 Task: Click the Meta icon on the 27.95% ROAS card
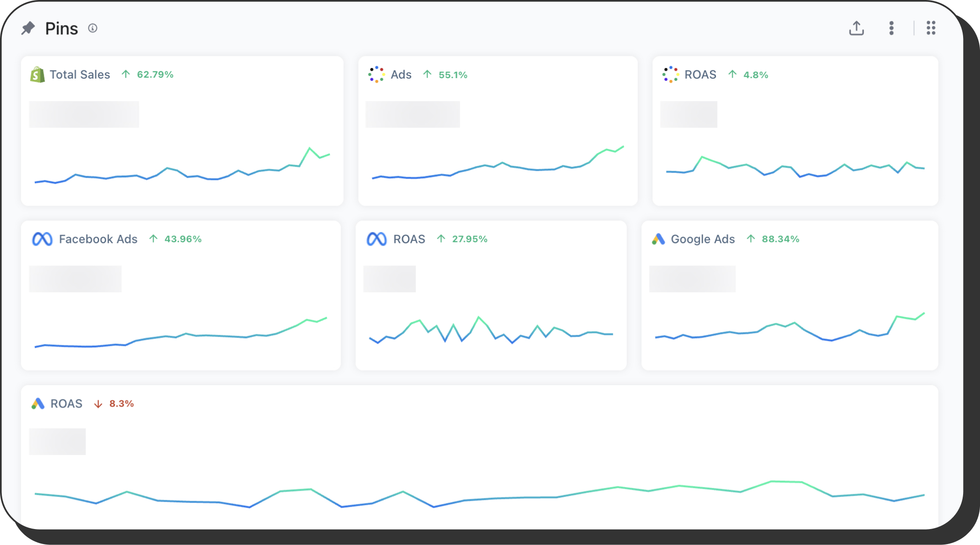pos(376,239)
